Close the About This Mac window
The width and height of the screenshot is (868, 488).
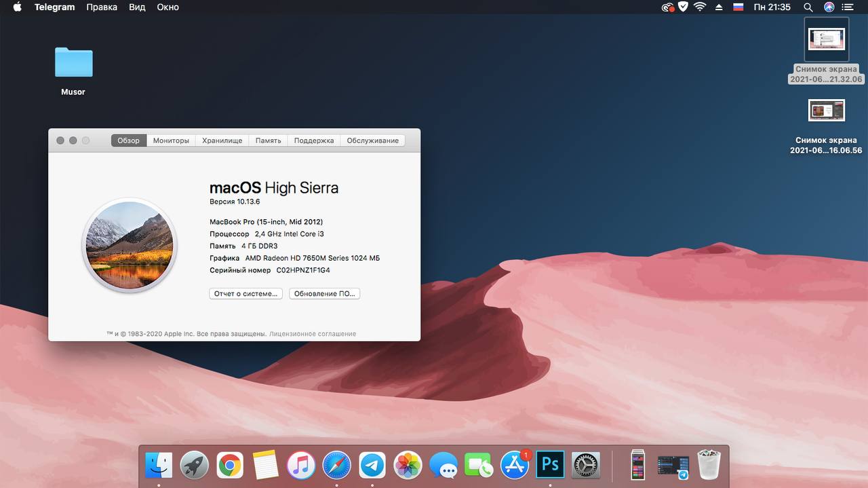click(60, 140)
